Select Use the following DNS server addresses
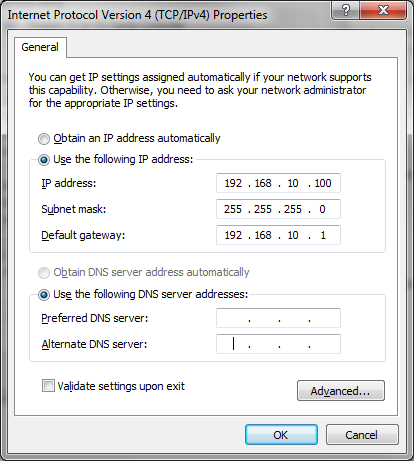This screenshot has width=414, height=461. click(44, 295)
